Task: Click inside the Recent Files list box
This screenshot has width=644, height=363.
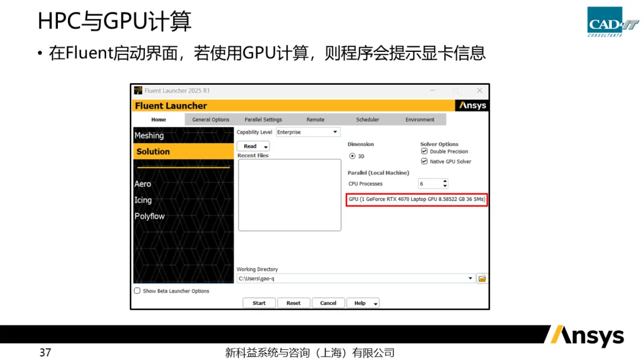Action: click(289, 194)
